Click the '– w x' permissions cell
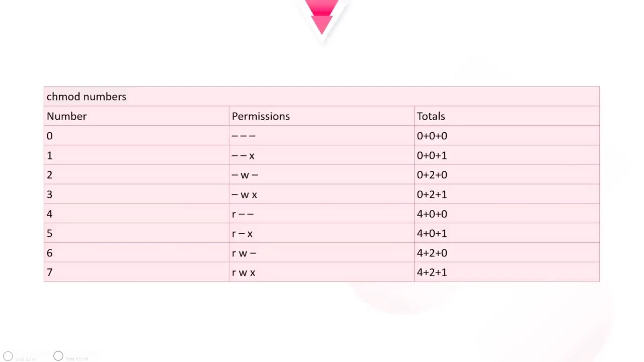 coord(244,194)
